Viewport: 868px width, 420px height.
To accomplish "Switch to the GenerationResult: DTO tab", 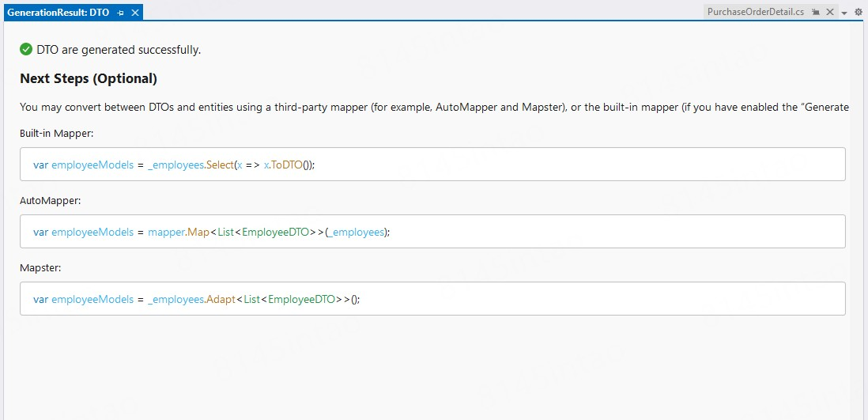I will (x=58, y=13).
